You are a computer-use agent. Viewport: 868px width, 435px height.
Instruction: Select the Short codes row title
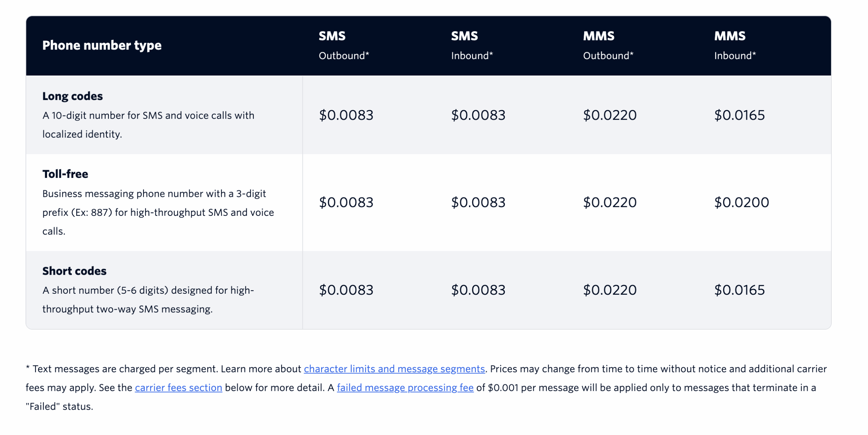pyautogui.click(x=74, y=271)
